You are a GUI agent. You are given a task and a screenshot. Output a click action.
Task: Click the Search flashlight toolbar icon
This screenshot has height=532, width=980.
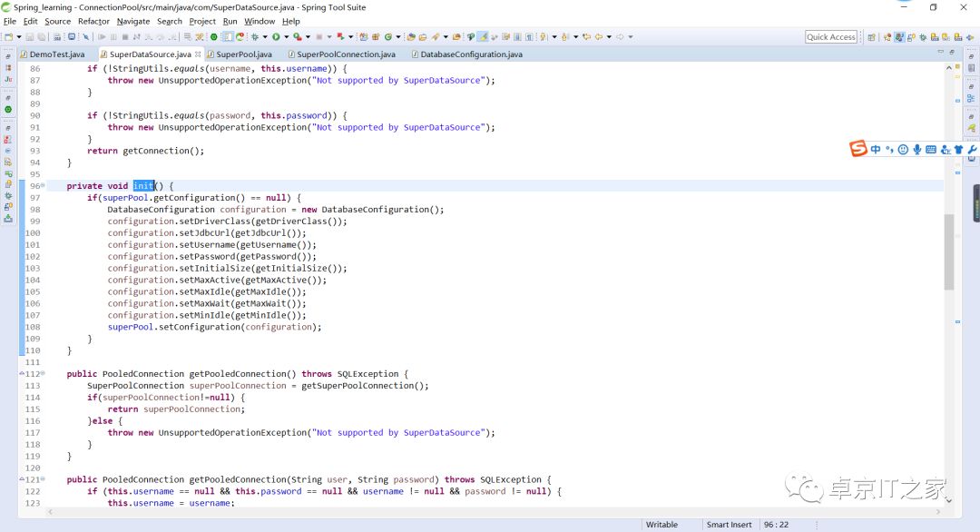click(x=435, y=37)
